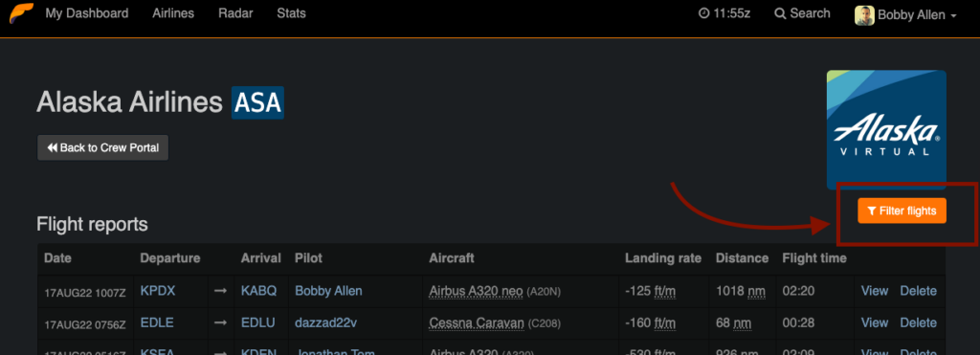
Task: Click the Alaska Virtual logo image
Action: pyautogui.click(x=886, y=129)
